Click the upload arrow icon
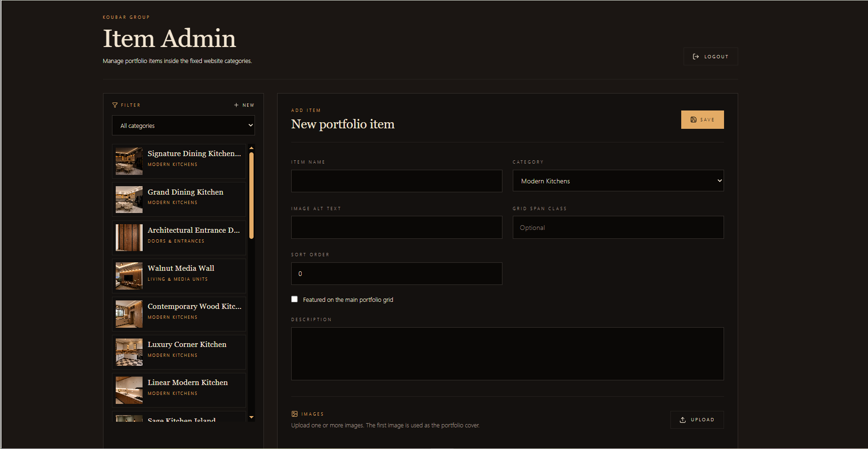 tap(683, 420)
